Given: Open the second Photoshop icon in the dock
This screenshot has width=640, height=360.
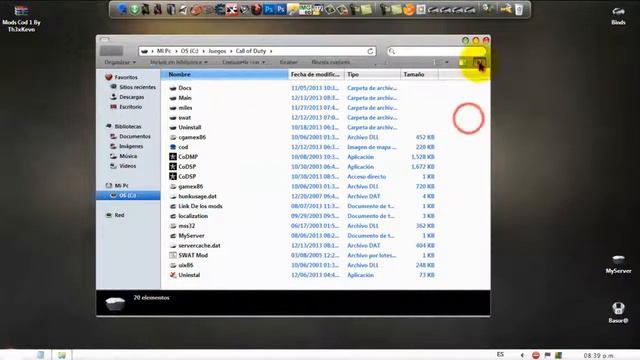Looking at the screenshot, I should (x=280, y=9).
